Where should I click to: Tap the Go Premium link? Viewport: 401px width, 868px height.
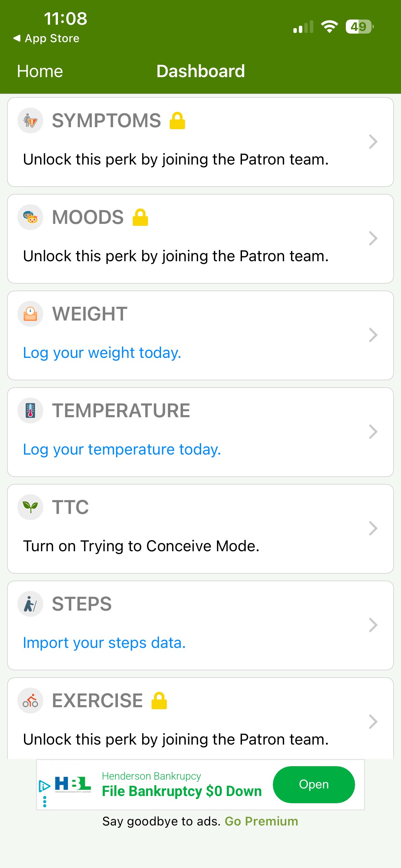[261, 821]
